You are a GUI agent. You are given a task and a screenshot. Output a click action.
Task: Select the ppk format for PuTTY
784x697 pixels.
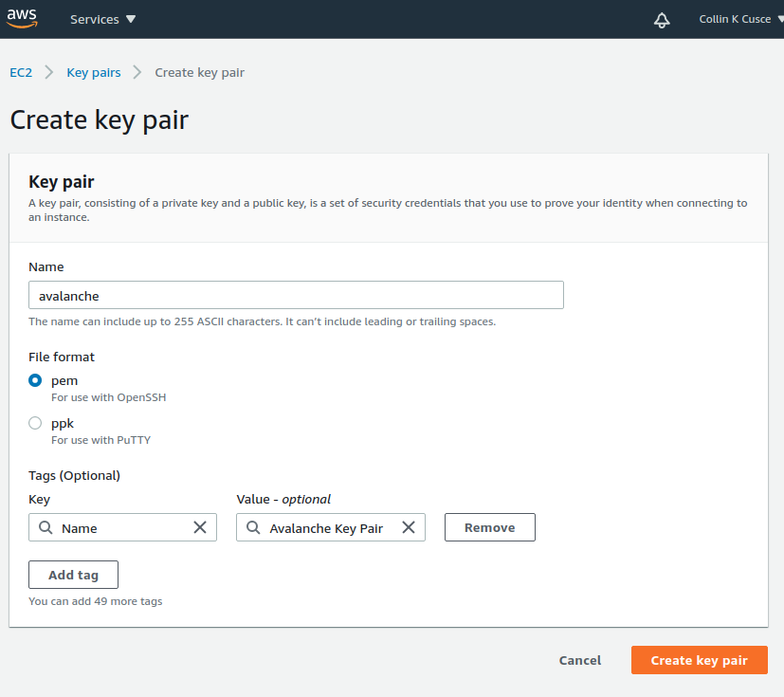pos(35,423)
